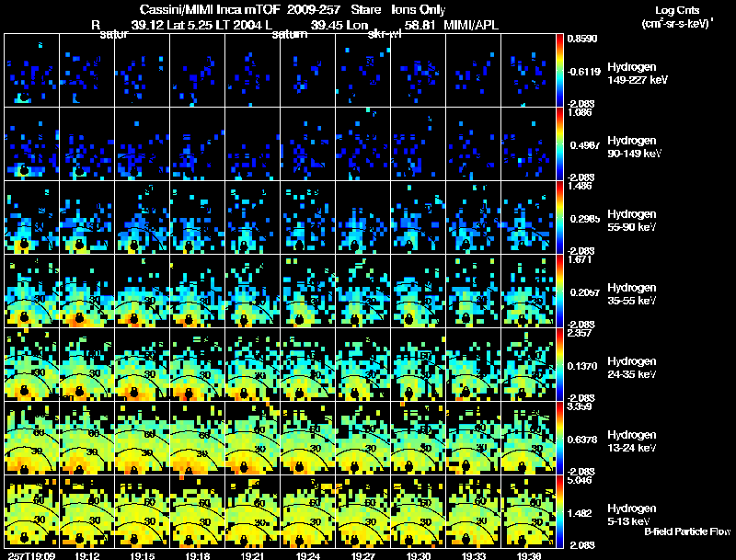Open the 5-13 keV panel at 19:09
Screen dimensions: 736x560
coord(32,512)
